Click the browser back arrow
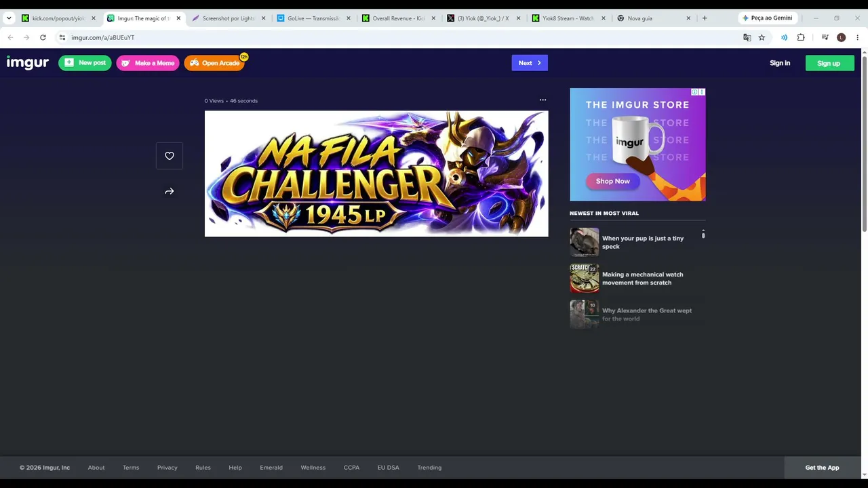The image size is (868, 488). 10,37
